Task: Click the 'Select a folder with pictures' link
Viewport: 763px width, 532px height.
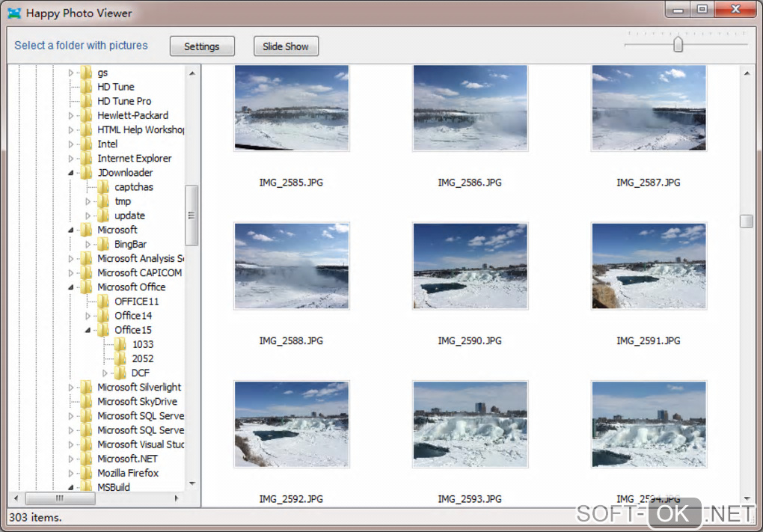Action: pyautogui.click(x=81, y=45)
